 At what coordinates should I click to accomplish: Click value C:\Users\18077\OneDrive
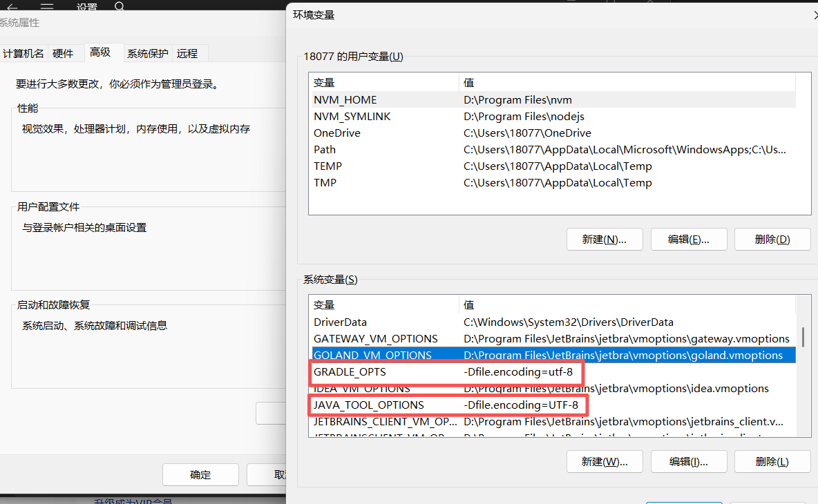(x=527, y=133)
